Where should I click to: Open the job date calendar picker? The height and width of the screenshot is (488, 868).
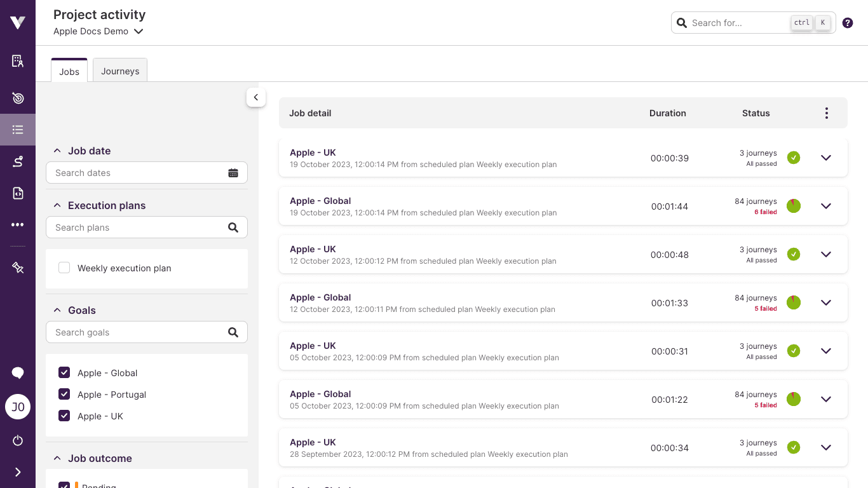[234, 172]
